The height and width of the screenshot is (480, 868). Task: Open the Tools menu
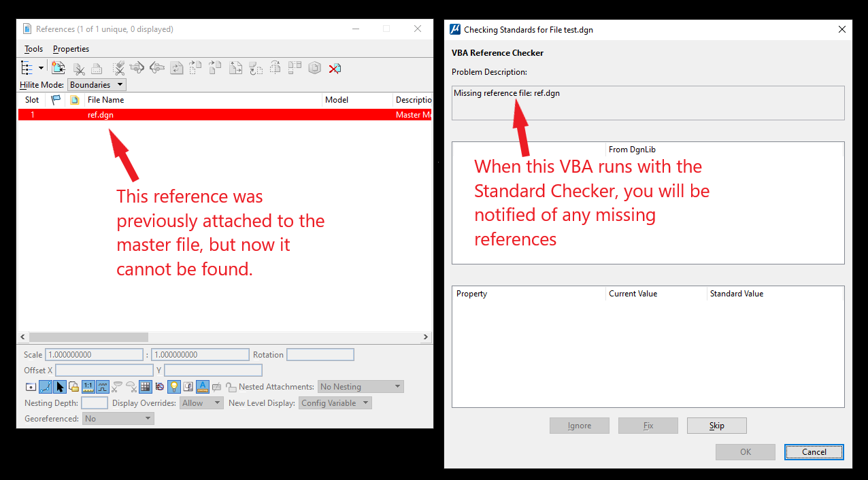click(33, 49)
